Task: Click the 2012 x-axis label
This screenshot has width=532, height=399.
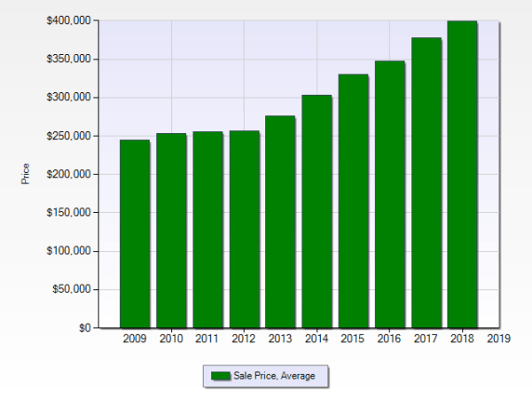Action: tap(244, 339)
